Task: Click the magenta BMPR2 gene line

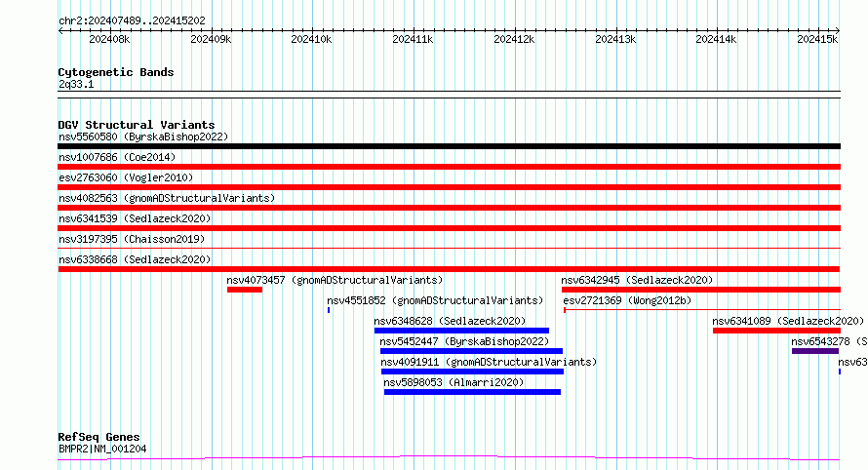Action: (449, 458)
